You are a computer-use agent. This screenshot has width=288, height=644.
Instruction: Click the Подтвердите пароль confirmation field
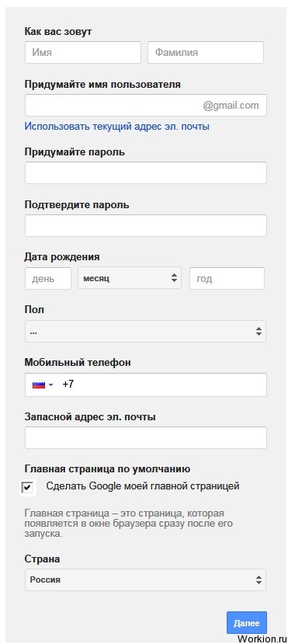[x=146, y=225]
